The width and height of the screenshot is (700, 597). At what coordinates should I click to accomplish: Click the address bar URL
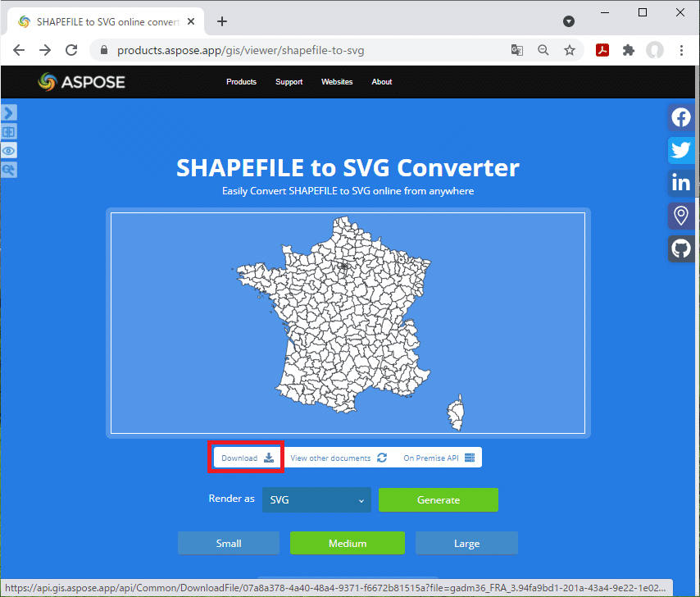241,51
